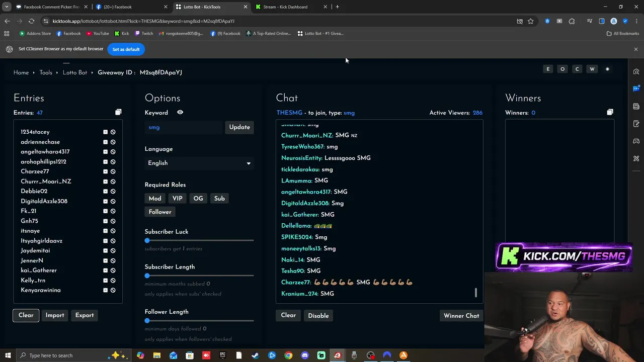Set CCleaner Browser as default
Screen dimensions: 644x362
126,49
